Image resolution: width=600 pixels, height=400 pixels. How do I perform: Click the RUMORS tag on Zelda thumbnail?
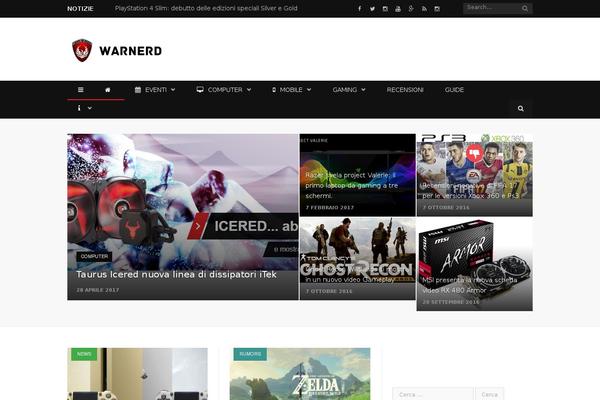click(250, 354)
